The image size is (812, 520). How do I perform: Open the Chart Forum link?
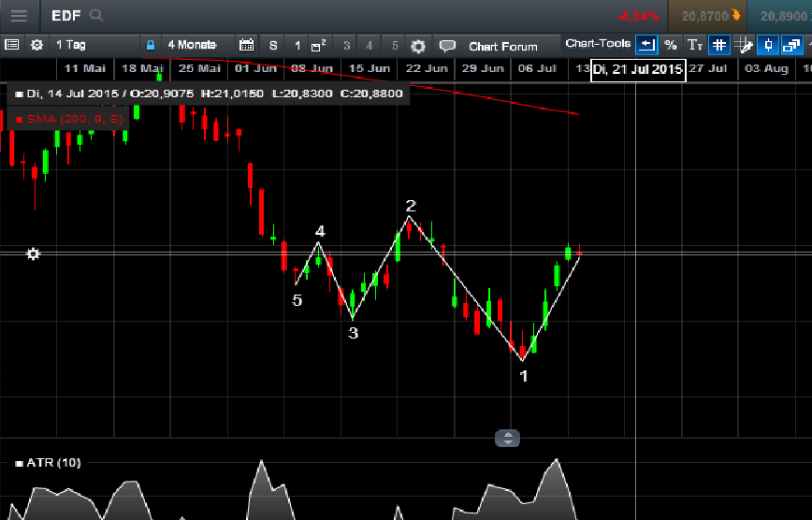[x=503, y=46]
